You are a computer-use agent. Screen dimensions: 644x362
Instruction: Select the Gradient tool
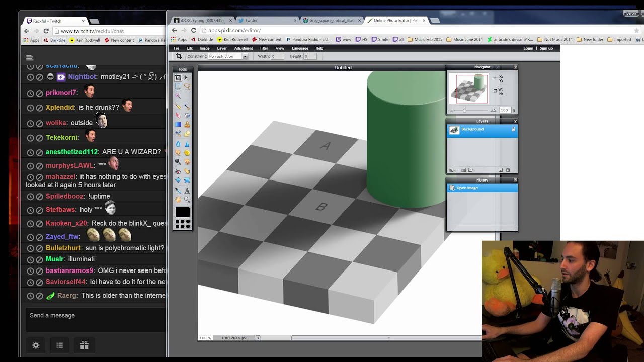click(x=178, y=124)
